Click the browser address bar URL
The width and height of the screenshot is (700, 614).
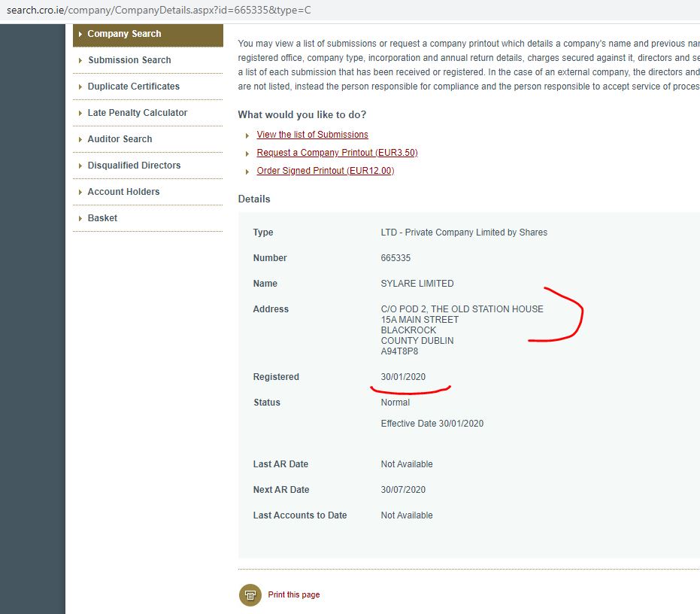158,11
